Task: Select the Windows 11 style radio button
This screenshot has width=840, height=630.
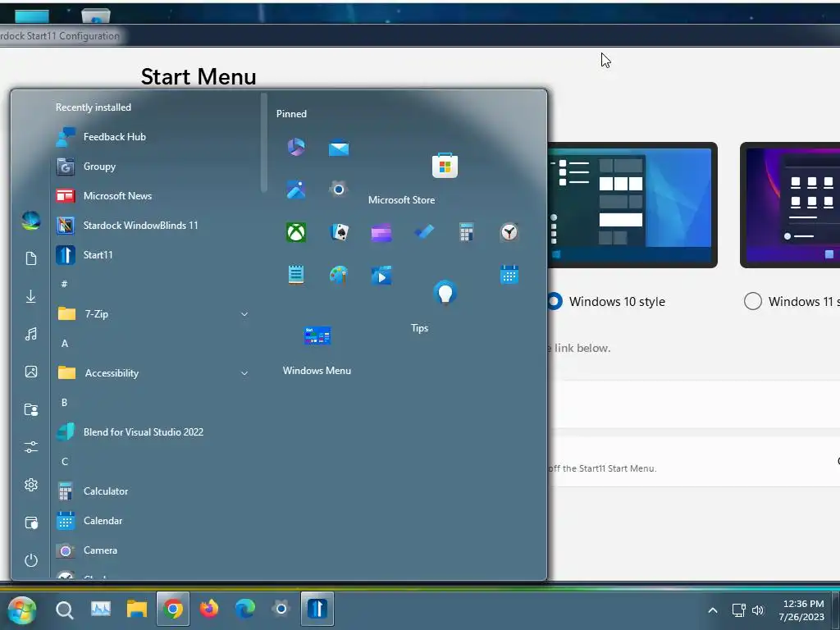Action: click(753, 301)
